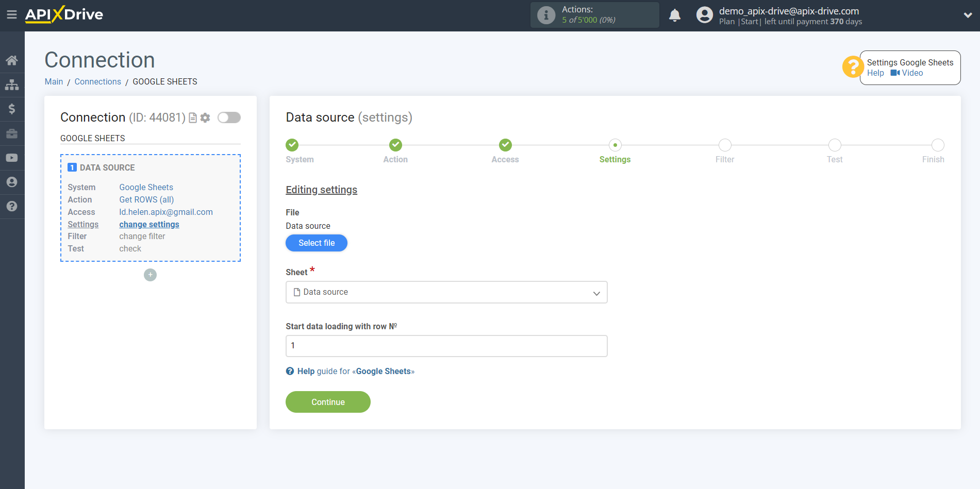Click the Select file button

pos(317,243)
